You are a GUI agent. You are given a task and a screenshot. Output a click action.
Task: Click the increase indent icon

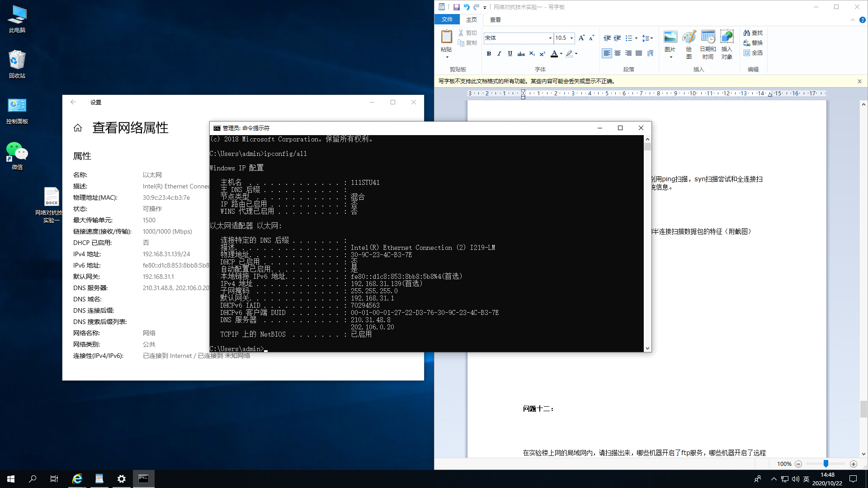click(617, 38)
